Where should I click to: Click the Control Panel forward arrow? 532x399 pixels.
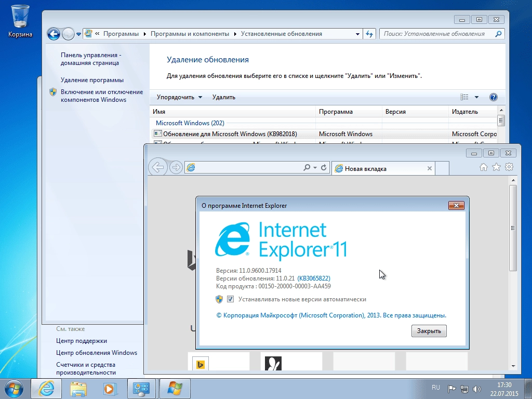tap(68, 34)
